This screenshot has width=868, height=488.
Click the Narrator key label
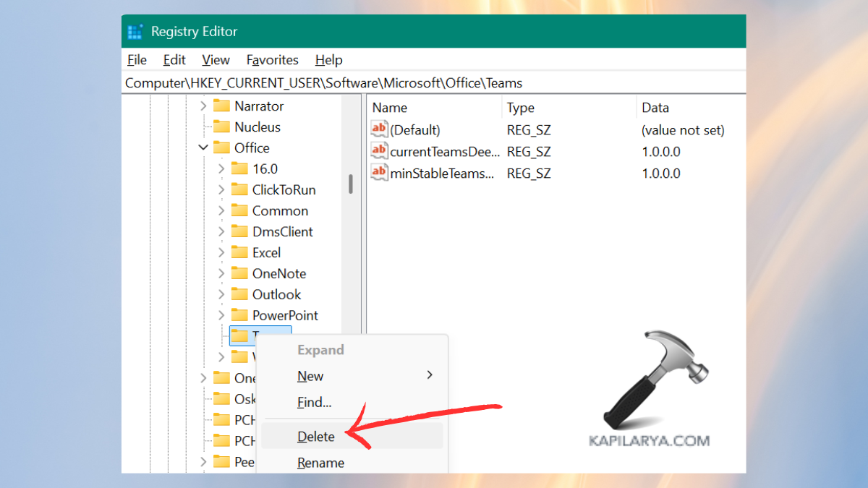259,106
